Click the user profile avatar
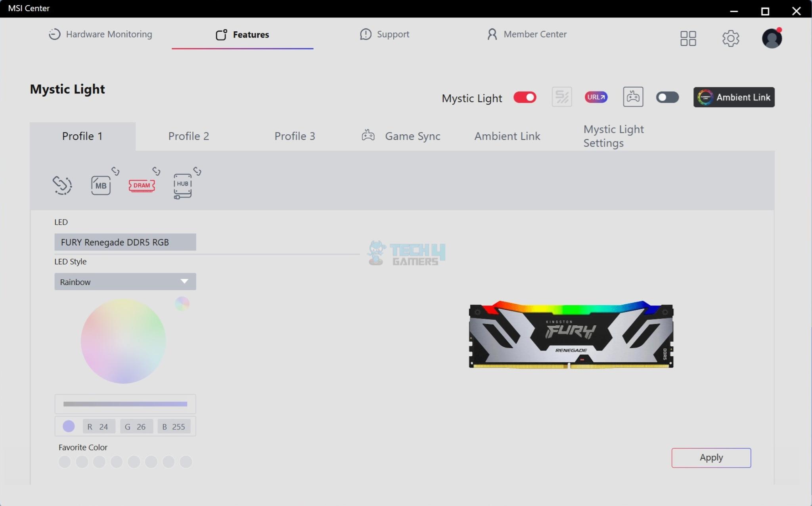Viewport: 812px width, 506px height. [772, 38]
